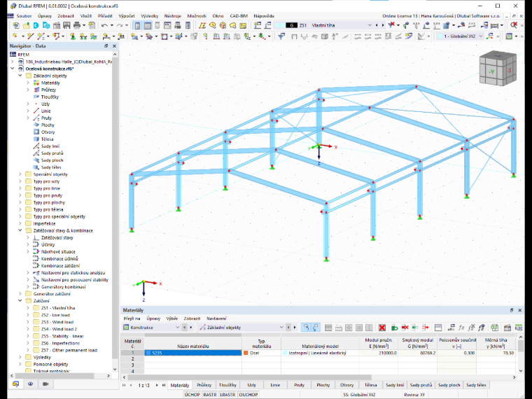Select the Materiály tree item in Navigator
This screenshot has width=532, height=399.
(x=50, y=83)
